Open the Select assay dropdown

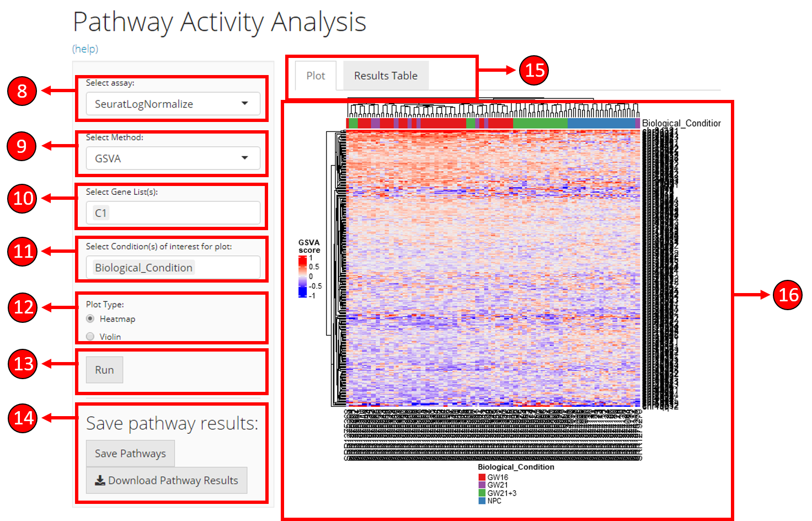click(x=173, y=104)
